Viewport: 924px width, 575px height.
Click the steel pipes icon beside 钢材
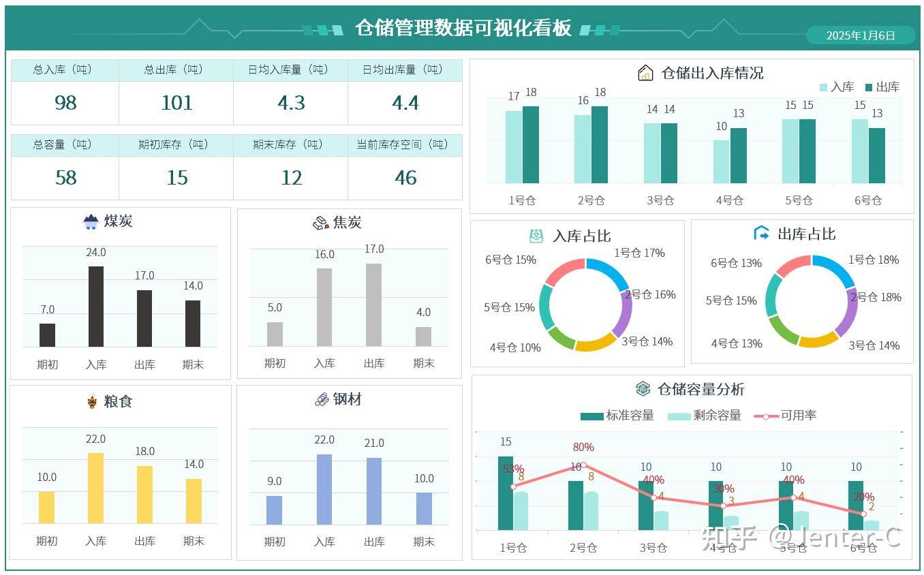[x=322, y=400]
